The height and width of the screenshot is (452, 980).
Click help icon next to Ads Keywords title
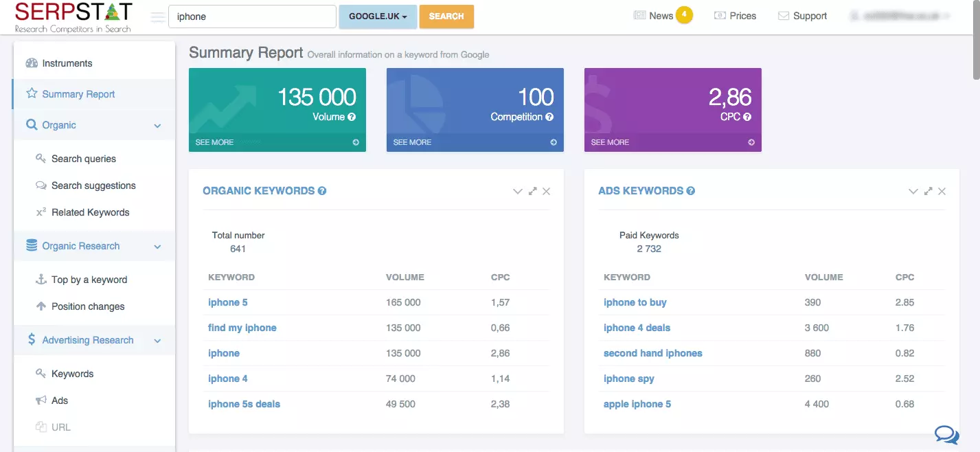coord(691,191)
